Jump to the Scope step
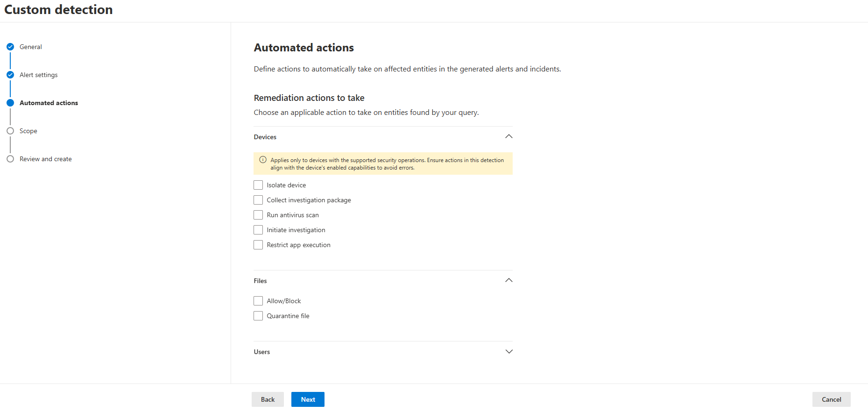Image resolution: width=868 pixels, height=412 pixels. click(28, 131)
